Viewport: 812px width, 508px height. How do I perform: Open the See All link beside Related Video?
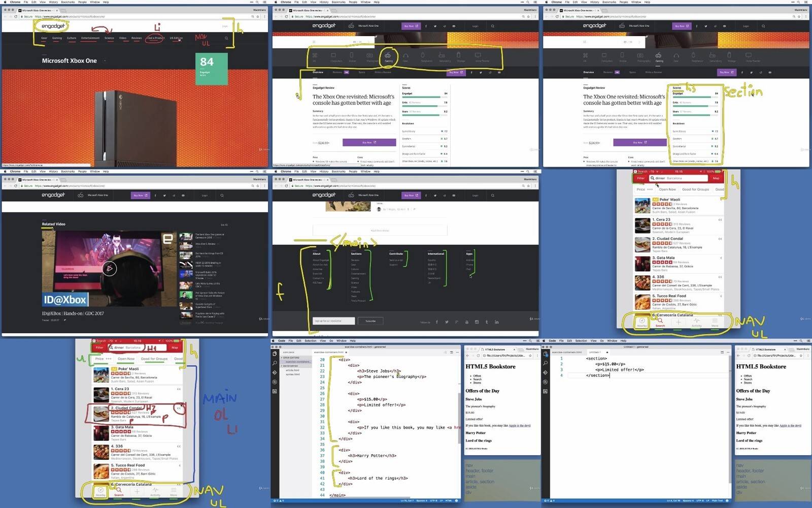coord(224,225)
